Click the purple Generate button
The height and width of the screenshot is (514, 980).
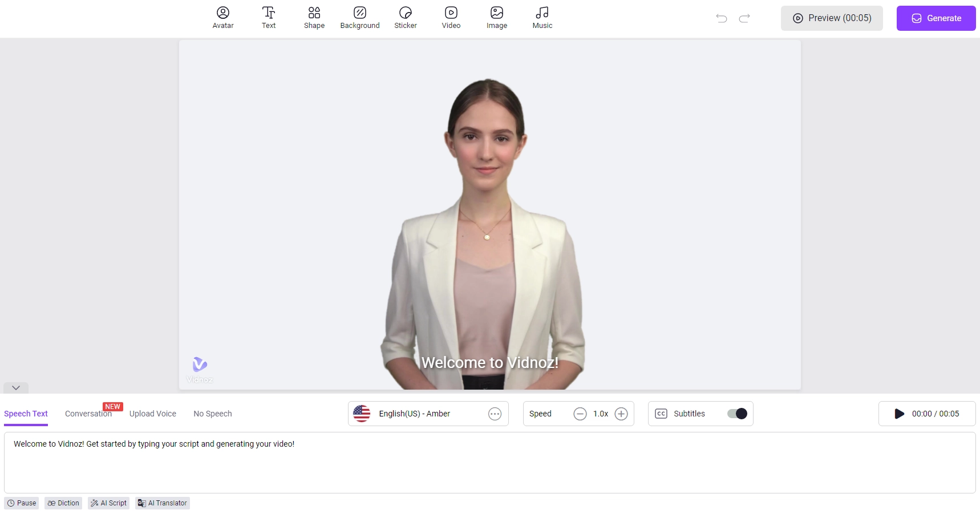tap(936, 18)
